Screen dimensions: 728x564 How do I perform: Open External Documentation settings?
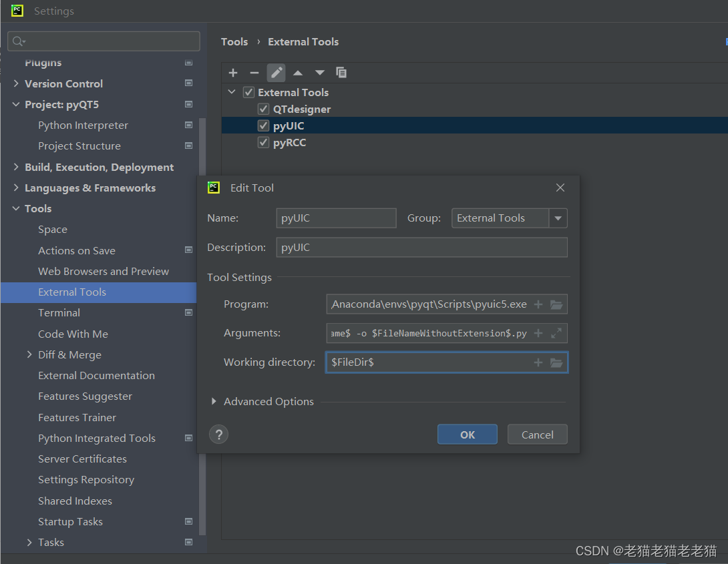[x=97, y=375]
